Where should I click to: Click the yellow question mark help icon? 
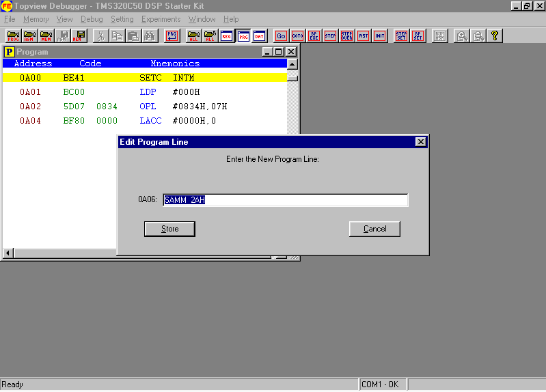pyautogui.click(x=495, y=36)
